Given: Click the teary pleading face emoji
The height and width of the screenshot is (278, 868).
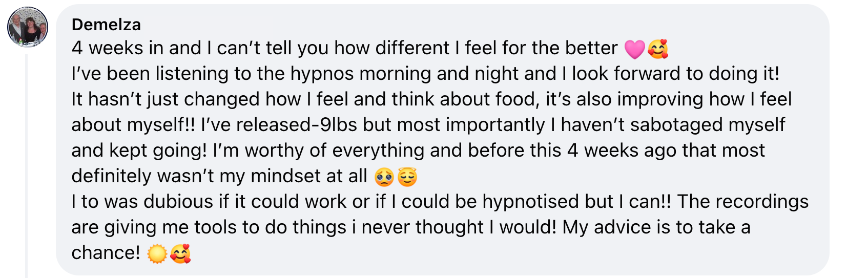Looking at the screenshot, I should (x=384, y=177).
